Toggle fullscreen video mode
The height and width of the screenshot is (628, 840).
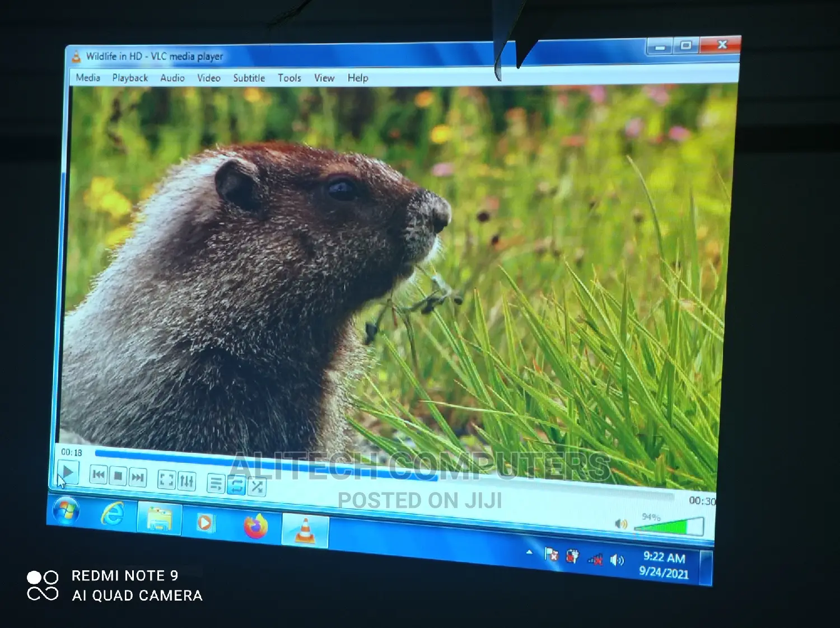point(167,480)
